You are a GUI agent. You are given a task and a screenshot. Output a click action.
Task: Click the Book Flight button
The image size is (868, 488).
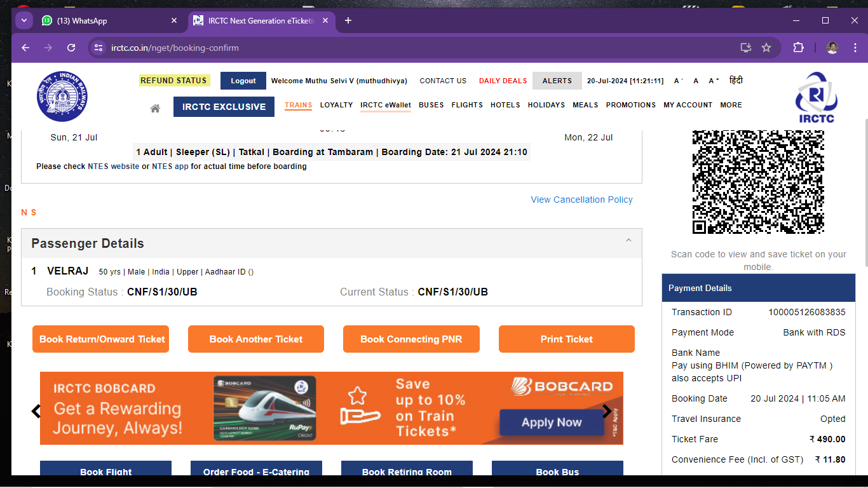coord(105,468)
